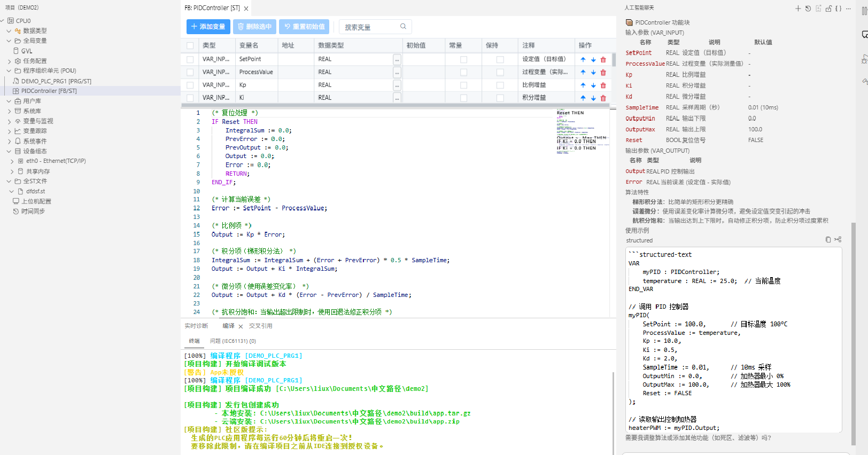
Task: Toggle the select-all checkbox in variable table header
Action: pos(190,46)
